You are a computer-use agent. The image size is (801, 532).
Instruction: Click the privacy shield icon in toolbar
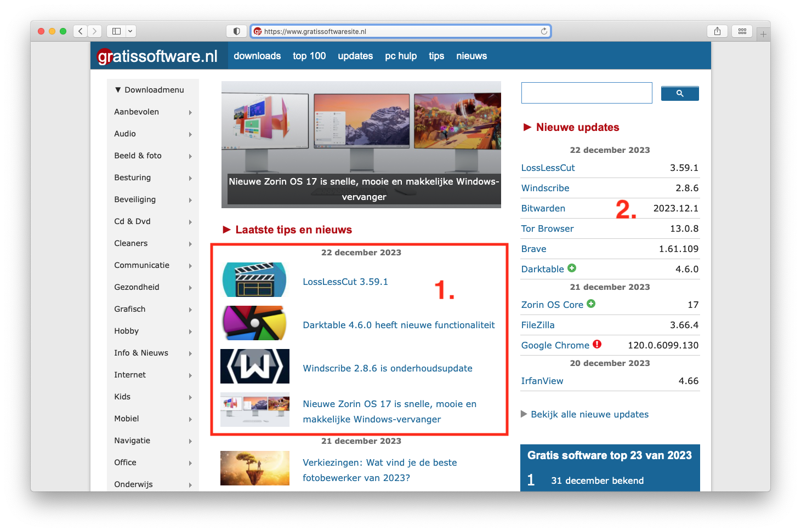[x=236, y=31]
